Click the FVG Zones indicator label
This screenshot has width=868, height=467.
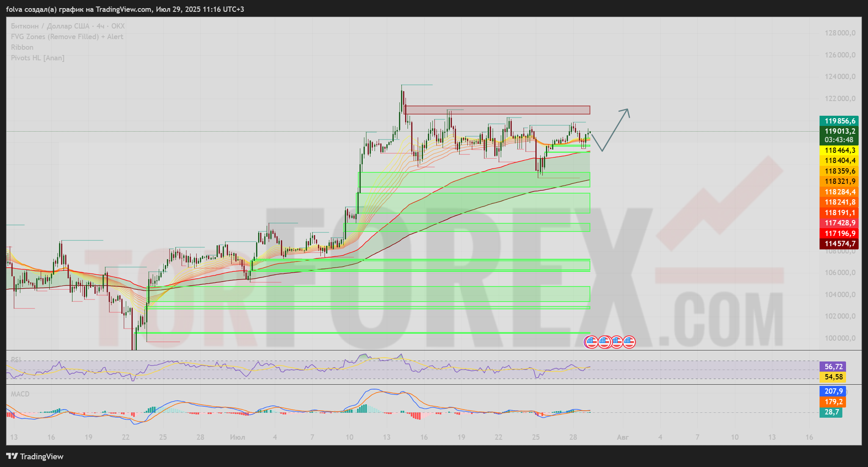coord(67,37)
